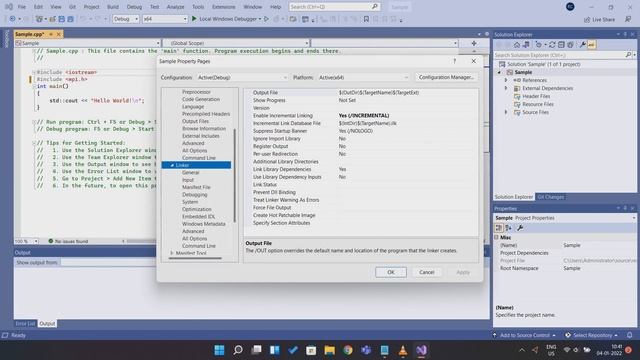Open the x64 platform dropdown in the toolbar
The width and height of the screenshot is (640, 360).
click(x=165, y=19)
